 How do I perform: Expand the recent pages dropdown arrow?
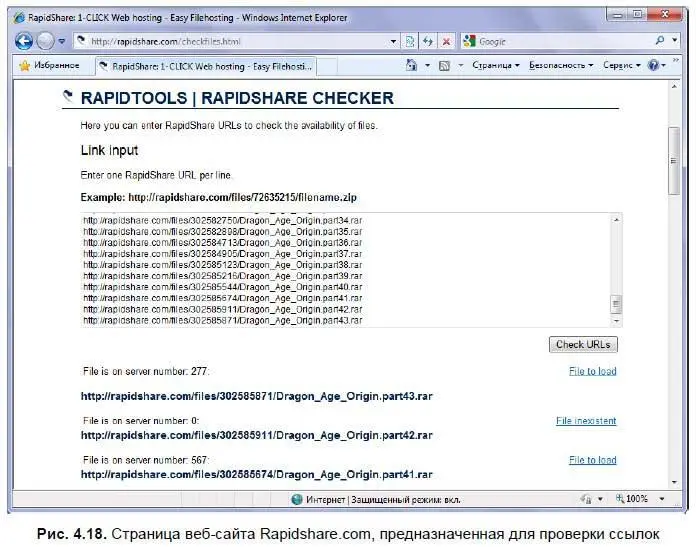pyautogui.click(x=62, y=41)
